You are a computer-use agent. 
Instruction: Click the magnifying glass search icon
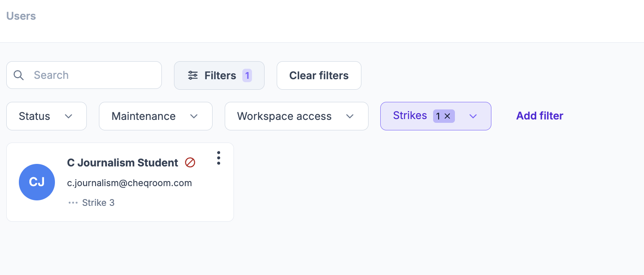pos(19,75)
